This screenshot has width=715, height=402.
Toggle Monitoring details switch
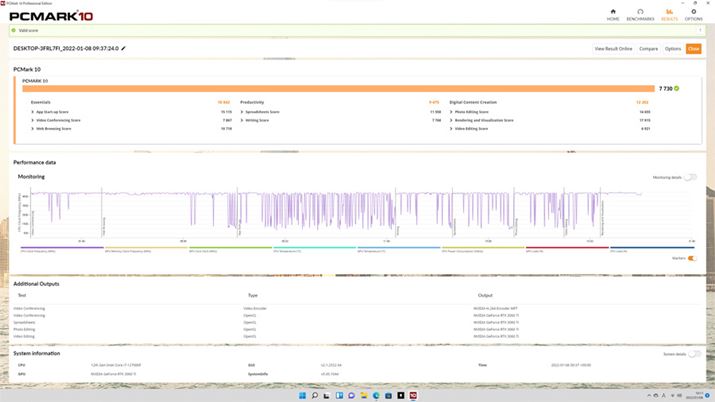click(x=690, y=177)
